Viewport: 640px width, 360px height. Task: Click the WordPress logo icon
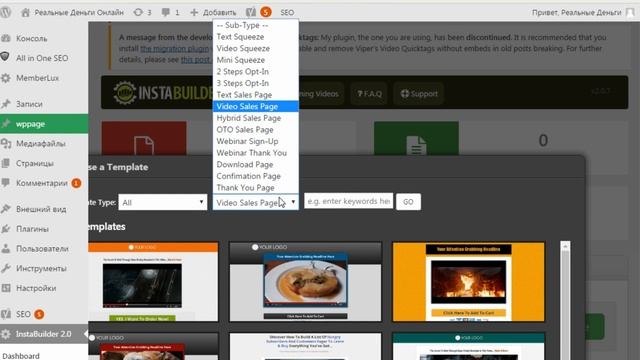(6, 12)
